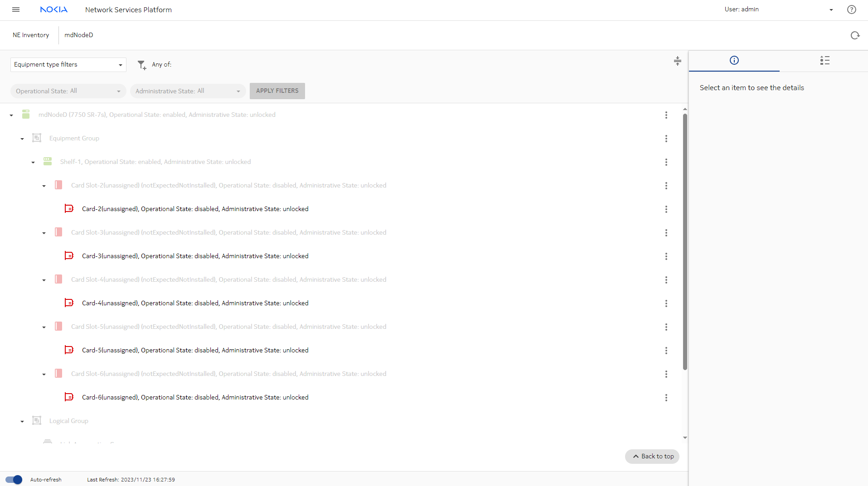Click the add filter funnel icon
Image resolution: width=868 pixels, height=486 pixels.
[142, 65]
